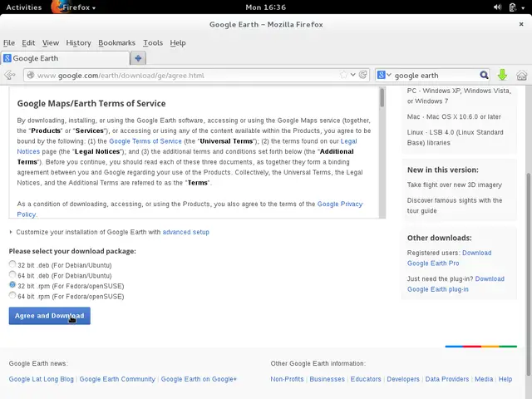
Task: Open the Non-Profits link
Action: (287, 379)
